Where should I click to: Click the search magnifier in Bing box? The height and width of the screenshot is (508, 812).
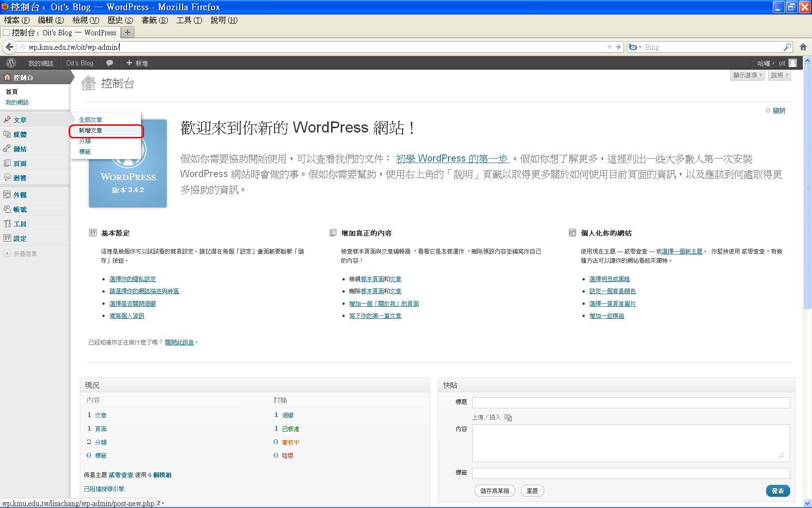click(x=787, y=47)
